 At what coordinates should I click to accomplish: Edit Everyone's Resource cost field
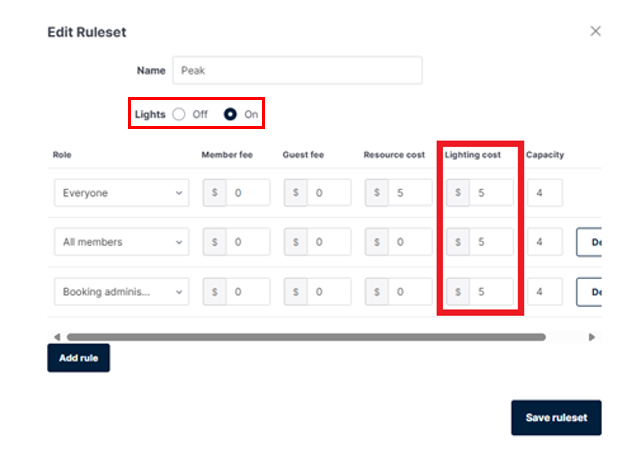coord(408,193)
